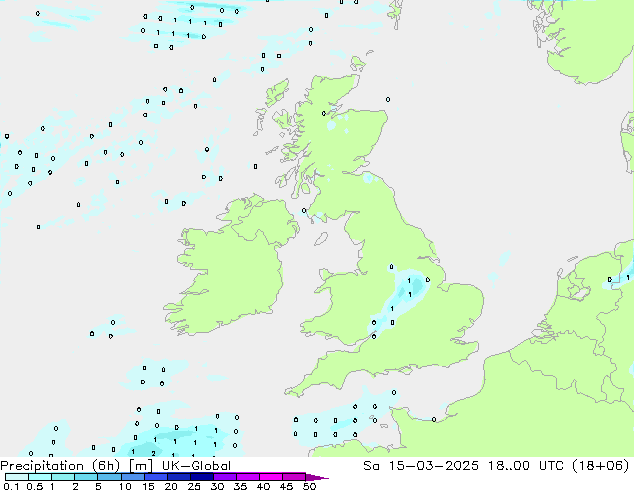The width and height of the screenshot is (634, 490).
Task: Click the legend scale label '0.1'
Action: click(x=11, y=486)
